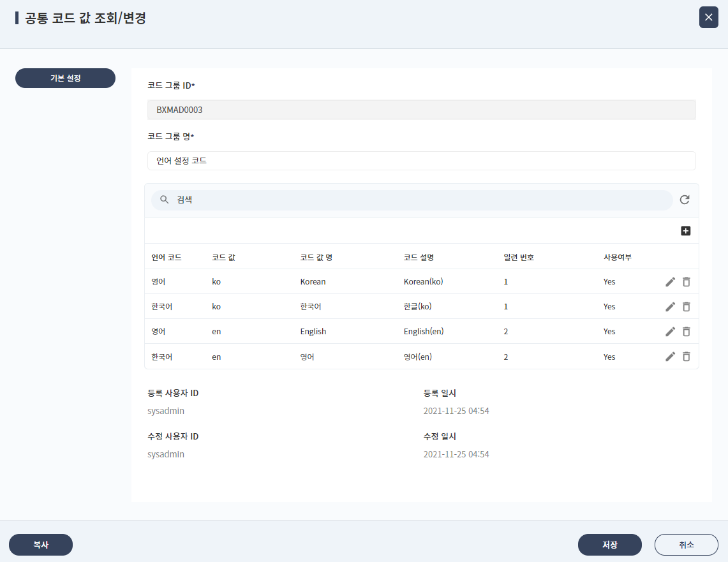Viewport: 728px width, 562px height.
Task: Click the 코드 그룹 명 text field
Action: tap(421, 161)
